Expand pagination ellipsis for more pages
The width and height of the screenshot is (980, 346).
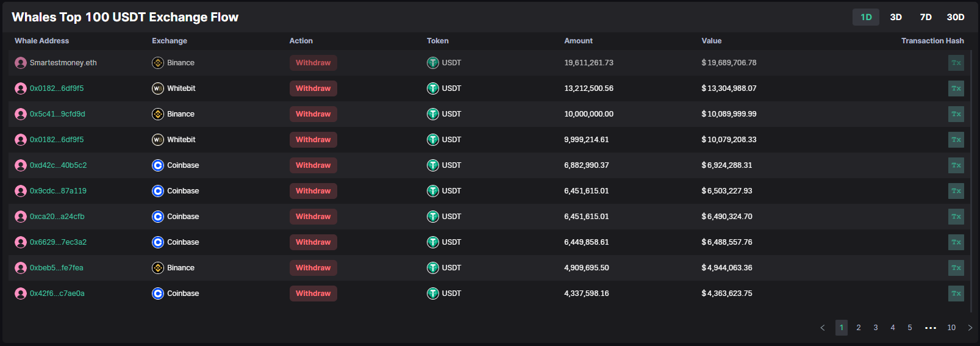(x=931, y=328)
